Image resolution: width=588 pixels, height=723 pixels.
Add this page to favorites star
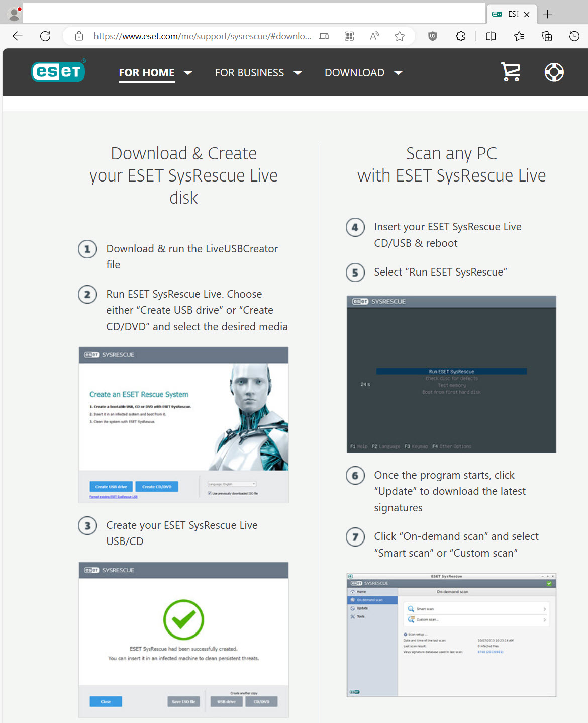pyautogui.click(x=400, y=36)
